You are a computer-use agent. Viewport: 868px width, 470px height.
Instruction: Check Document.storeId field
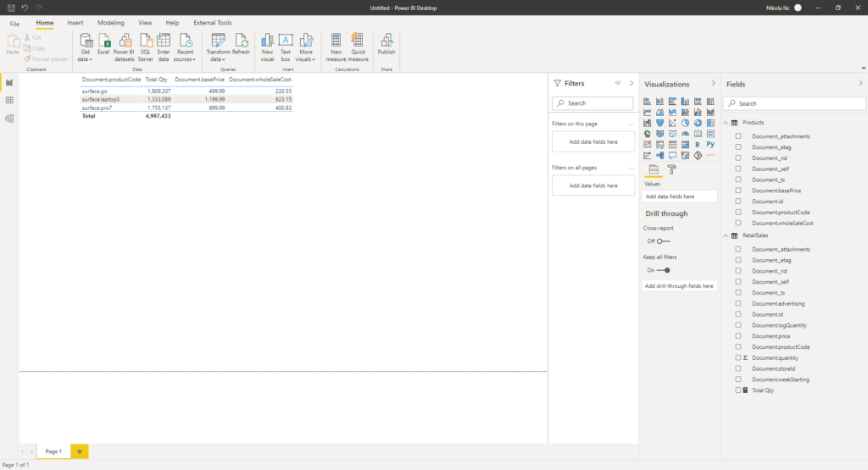pos(738,369)
